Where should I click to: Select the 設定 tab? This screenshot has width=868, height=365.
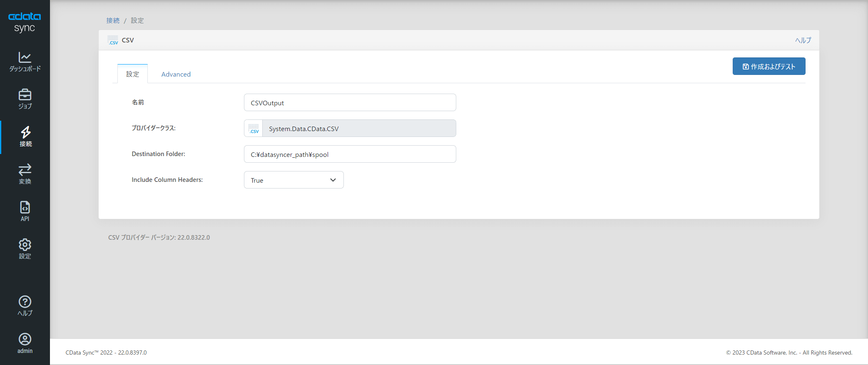coord(132,74)
